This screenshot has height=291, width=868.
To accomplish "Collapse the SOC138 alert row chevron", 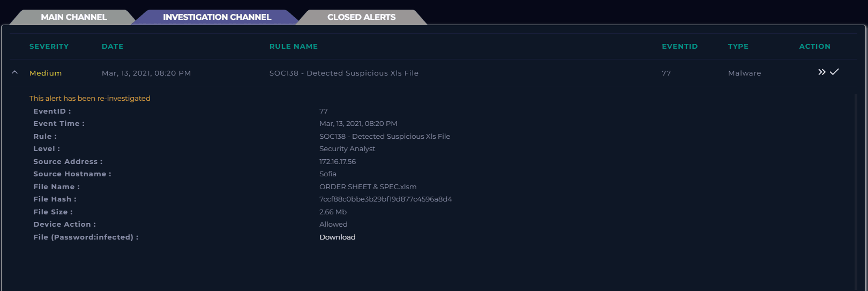I will [14, 72].
